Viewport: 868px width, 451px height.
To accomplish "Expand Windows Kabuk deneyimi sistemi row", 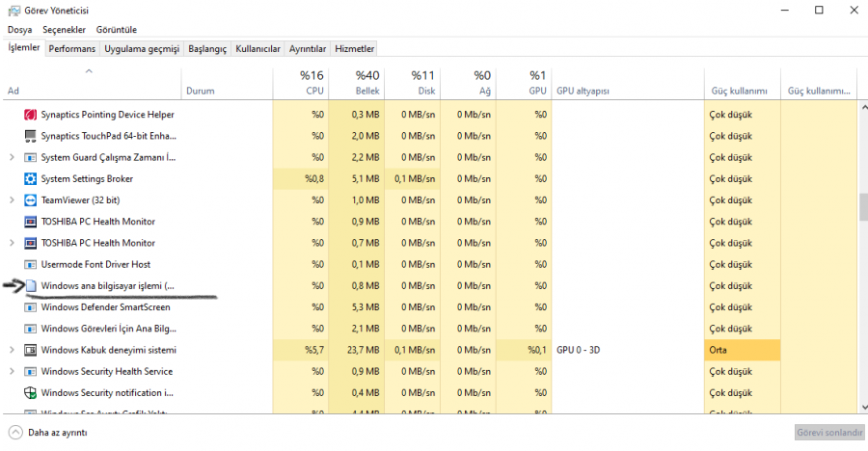I will 12,350.
